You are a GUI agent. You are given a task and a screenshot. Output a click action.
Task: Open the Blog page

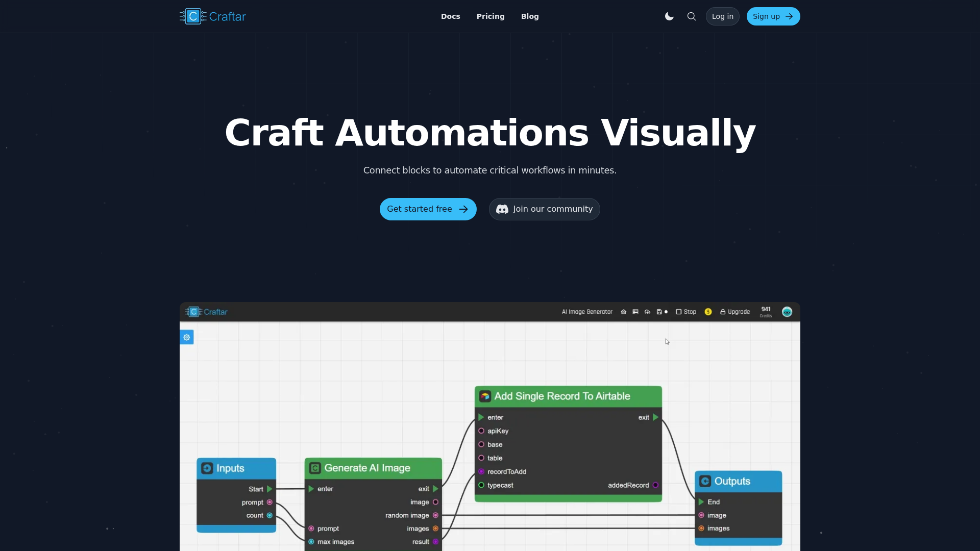coord(530,16)
